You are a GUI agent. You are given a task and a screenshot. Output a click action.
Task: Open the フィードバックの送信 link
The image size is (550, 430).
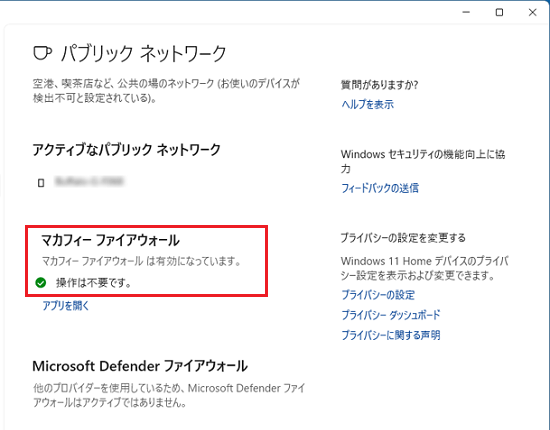(380, 188)
